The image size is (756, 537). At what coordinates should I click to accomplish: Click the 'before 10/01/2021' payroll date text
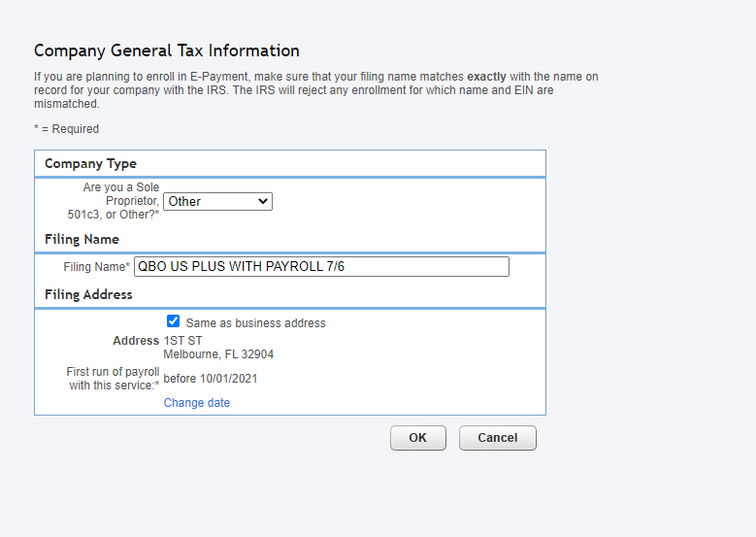211,379
